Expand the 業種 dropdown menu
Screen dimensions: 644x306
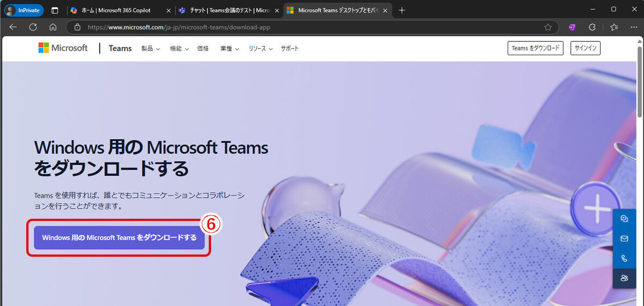pyautogui.click(x=229, y=48)
